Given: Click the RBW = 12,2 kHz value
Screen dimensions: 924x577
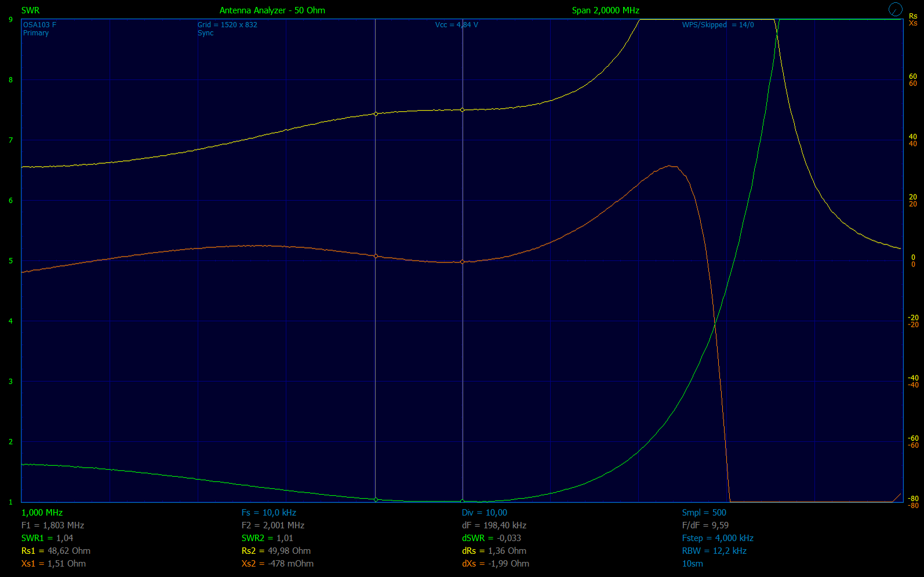Looking at the screenshot, I should 714,551.
